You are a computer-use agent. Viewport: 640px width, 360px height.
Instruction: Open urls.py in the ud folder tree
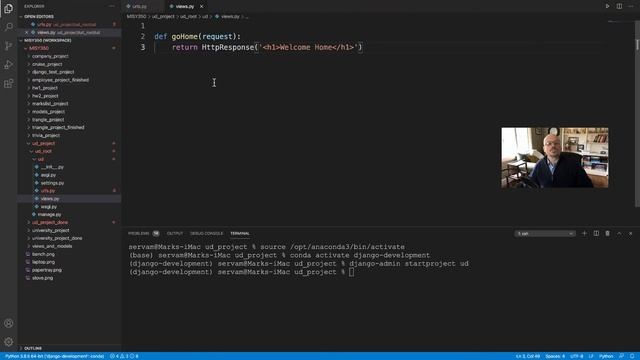click(x=48, y=191)
